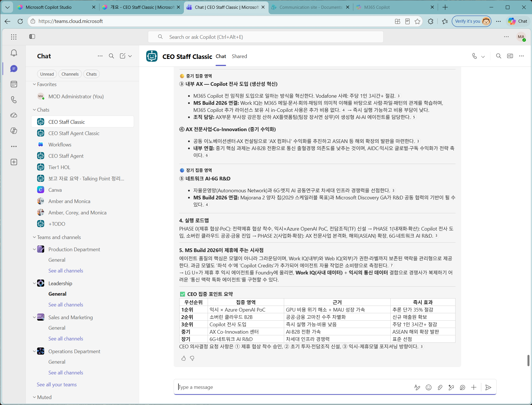
Task: Expand the Muted section
Action: (34, 397)
